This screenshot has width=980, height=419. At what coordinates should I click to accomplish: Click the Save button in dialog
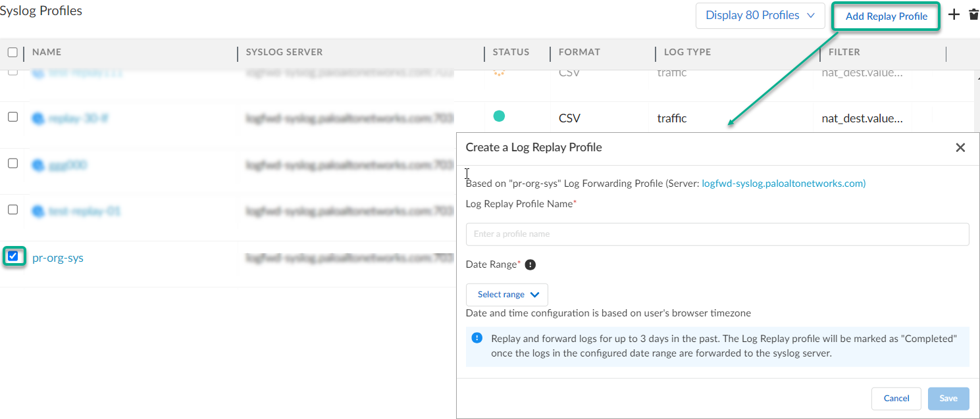click(948, 399)
